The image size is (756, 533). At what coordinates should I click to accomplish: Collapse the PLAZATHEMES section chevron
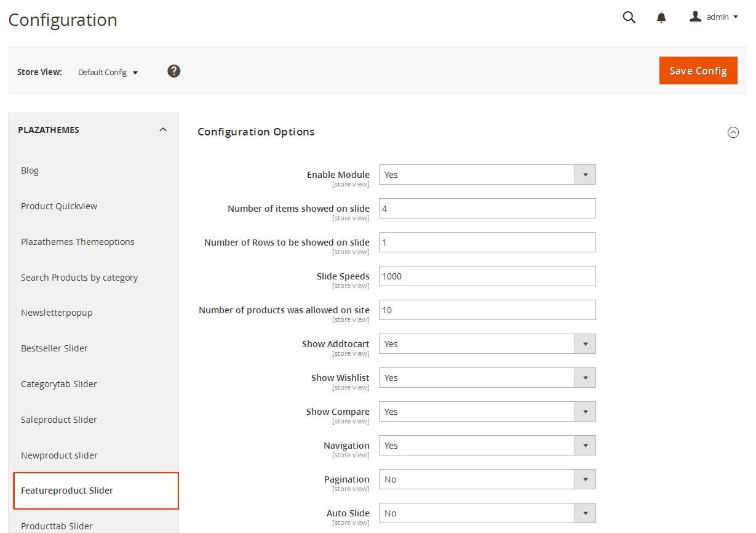[162, 129]
